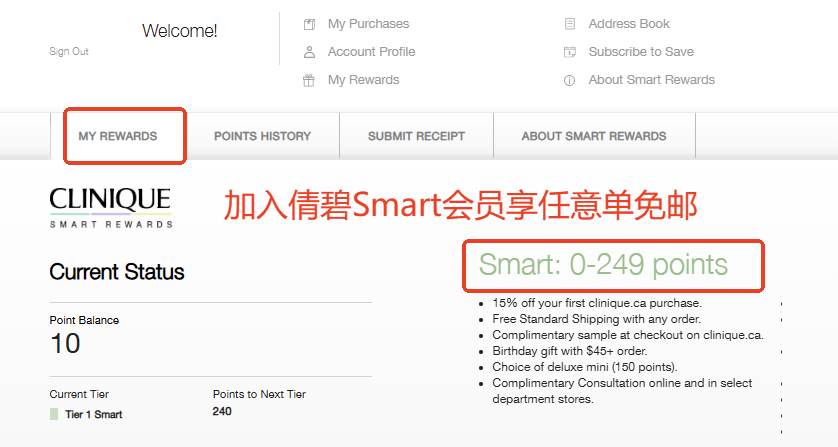Click 'Choice of deluxe mini (150 points)' text

(x=585, y=367)
